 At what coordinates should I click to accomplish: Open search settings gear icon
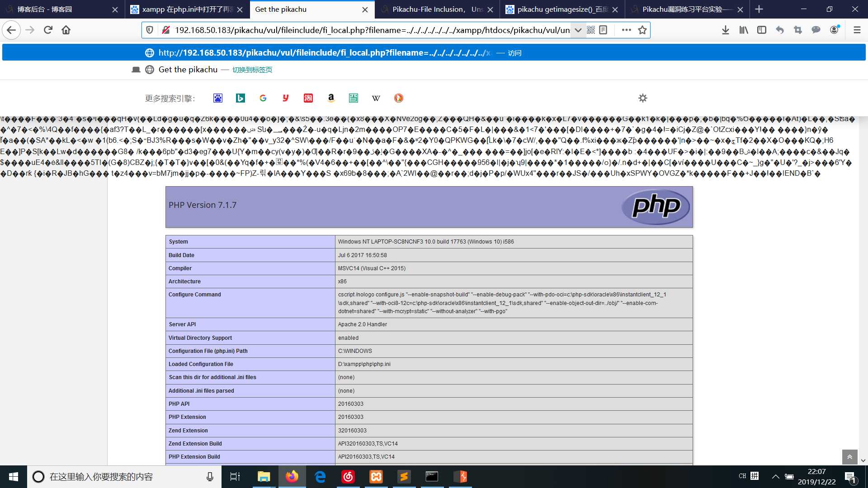point(642,98)
